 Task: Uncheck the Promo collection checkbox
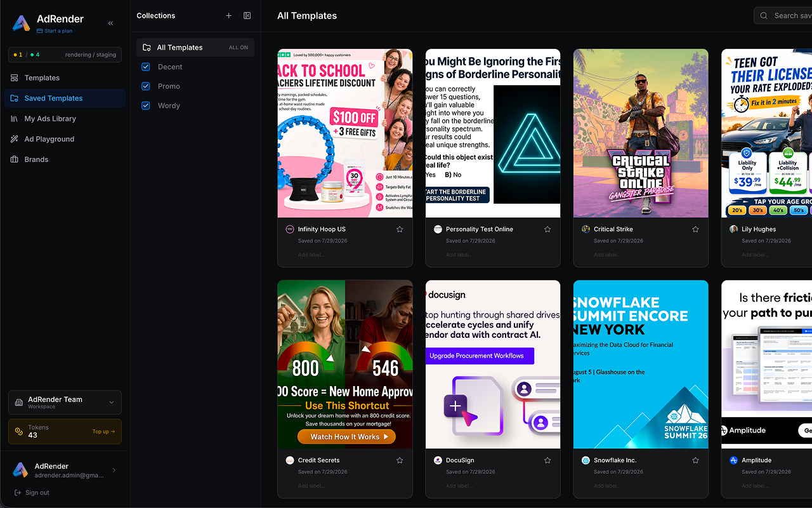pos(146,86)
